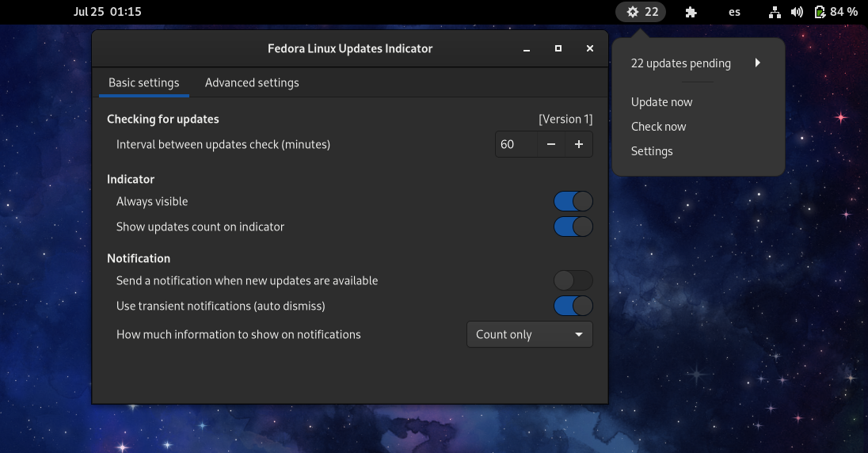Toggle Use transient notifications switch

573,306
